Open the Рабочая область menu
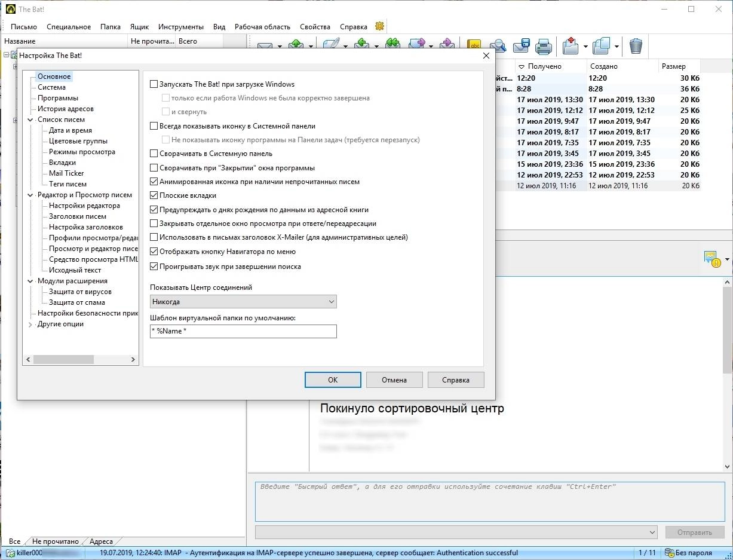This screenshot has width=733, height=560. (262, 27)
